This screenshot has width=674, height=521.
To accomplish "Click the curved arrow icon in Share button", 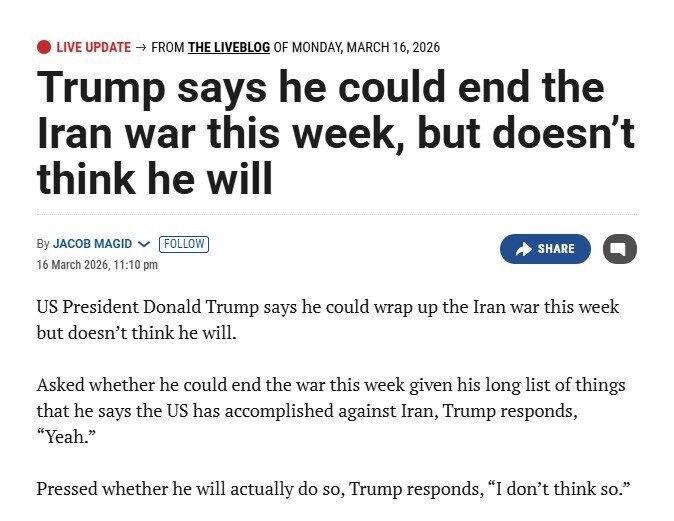I will point(523,249).
